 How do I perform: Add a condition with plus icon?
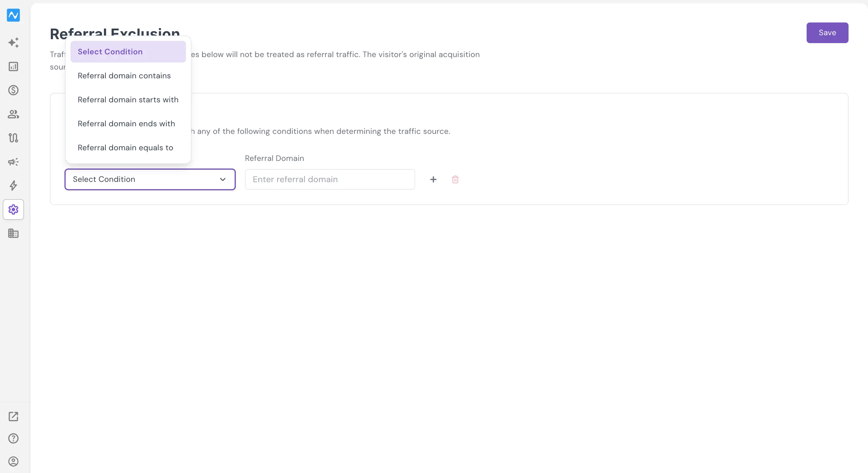[433, 179]
